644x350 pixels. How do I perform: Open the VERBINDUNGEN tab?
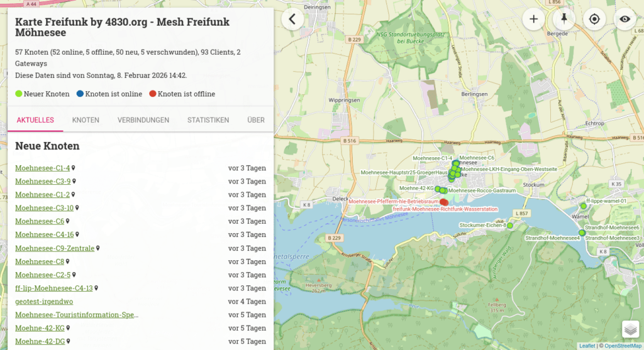pos(143,120)
